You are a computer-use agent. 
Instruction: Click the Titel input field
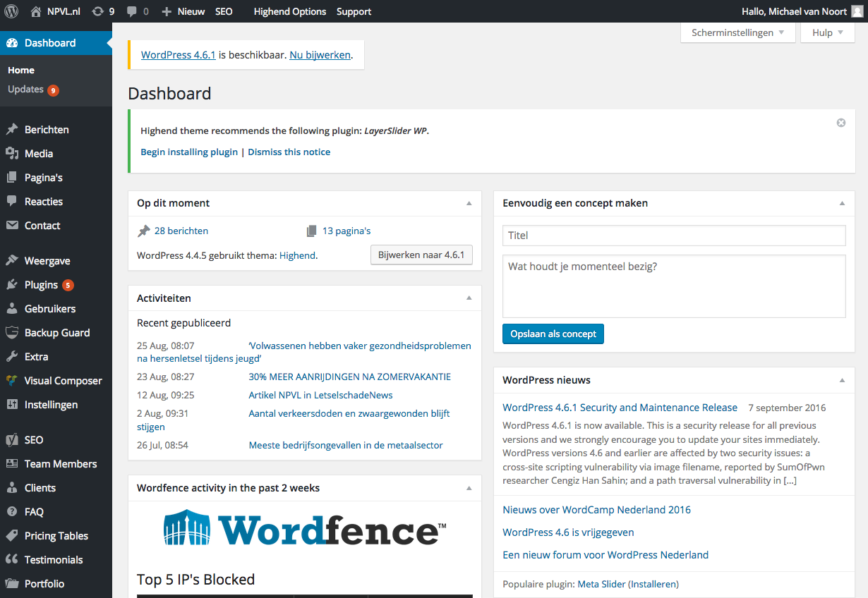[x=673, y=236]
